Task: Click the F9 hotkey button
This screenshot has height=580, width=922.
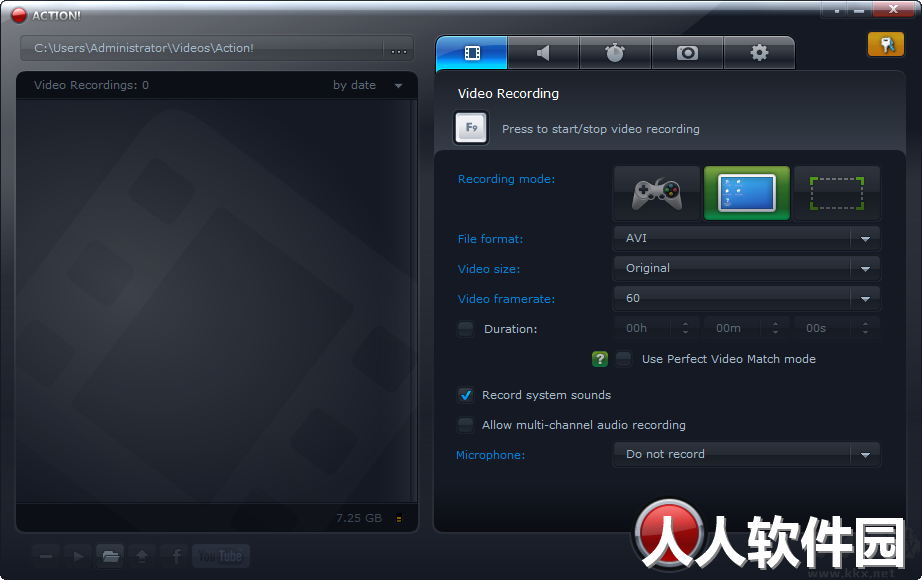Action: tap(471, 128)
